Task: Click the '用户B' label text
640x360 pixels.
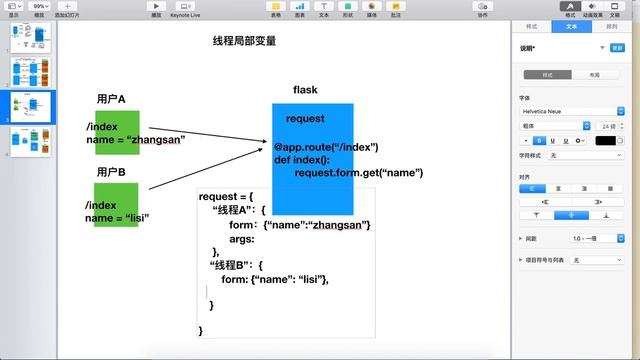Action: tap(111, 172)
